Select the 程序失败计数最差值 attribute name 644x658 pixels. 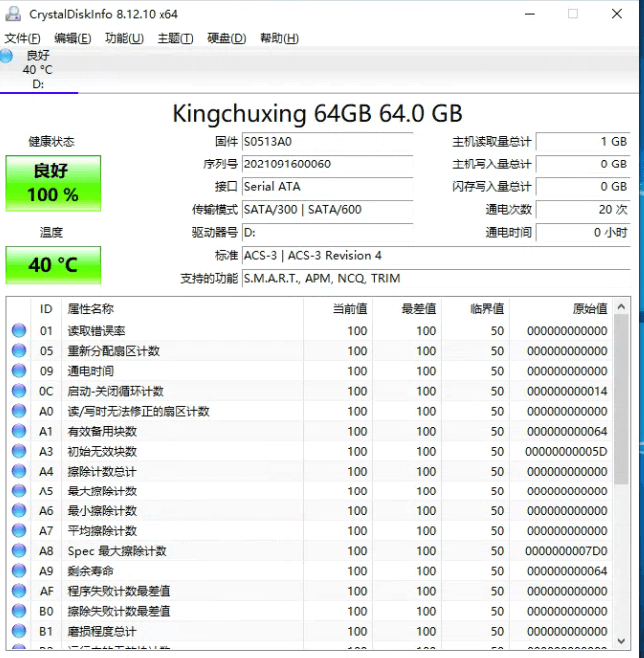[x=119, y=591]
